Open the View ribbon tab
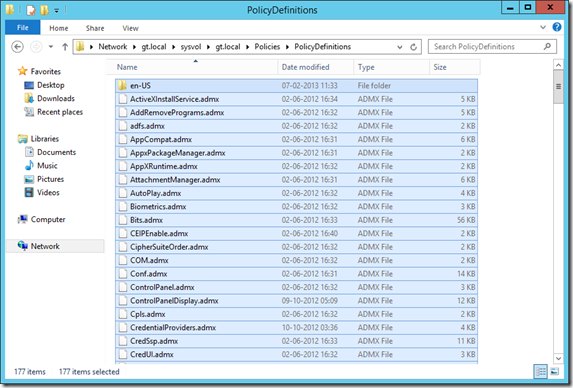Screen dimensions: 573x388 (130, 28)
